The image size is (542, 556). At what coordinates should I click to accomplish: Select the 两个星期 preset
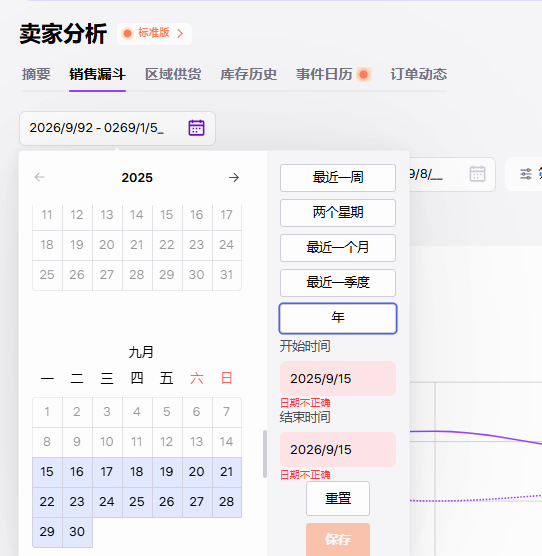338,213
